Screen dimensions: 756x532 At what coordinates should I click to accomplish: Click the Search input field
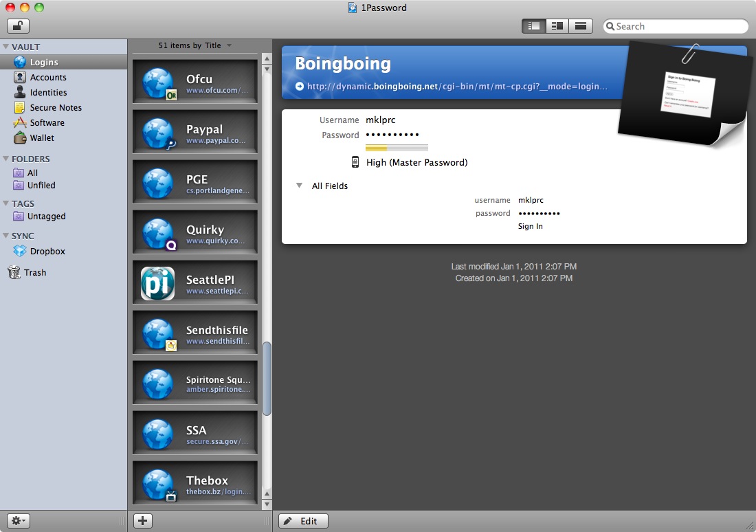[x=676, y=26]
